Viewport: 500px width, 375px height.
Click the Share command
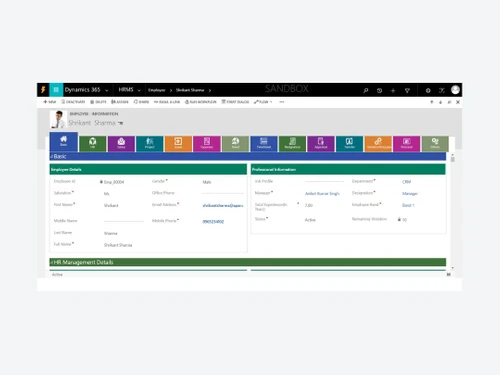[141, 102]
